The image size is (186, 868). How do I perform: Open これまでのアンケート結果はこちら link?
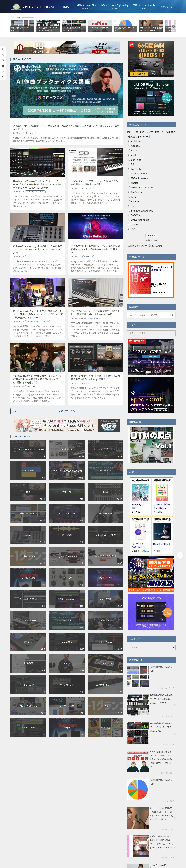coord(145,246)
